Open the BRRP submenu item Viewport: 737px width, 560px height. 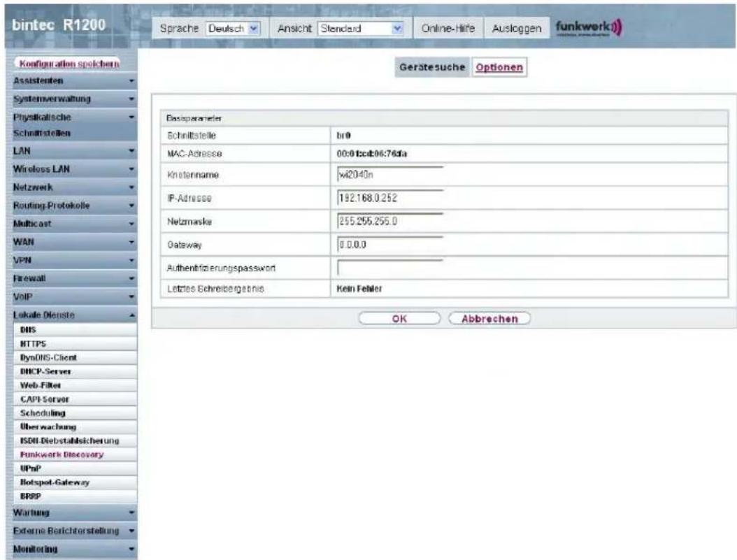coord(76,496)
